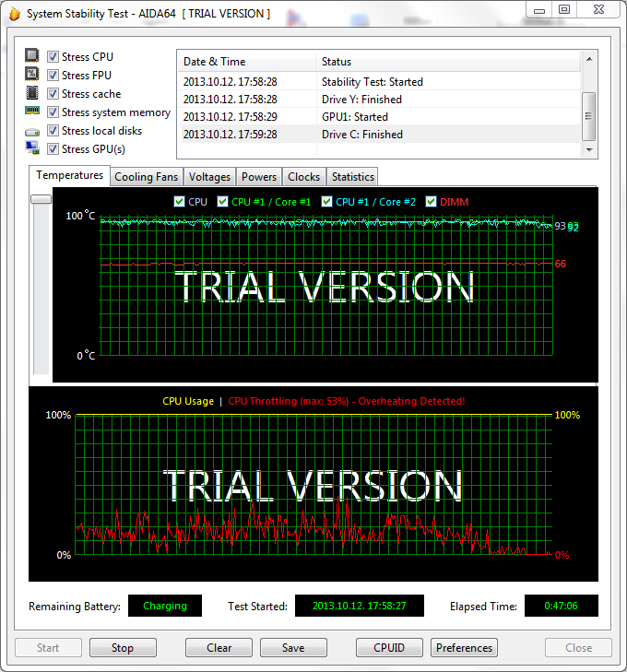The width and height of the screenshot is (627, 672).
Task: Clear the test graphs and log
Action: point(219,647)
